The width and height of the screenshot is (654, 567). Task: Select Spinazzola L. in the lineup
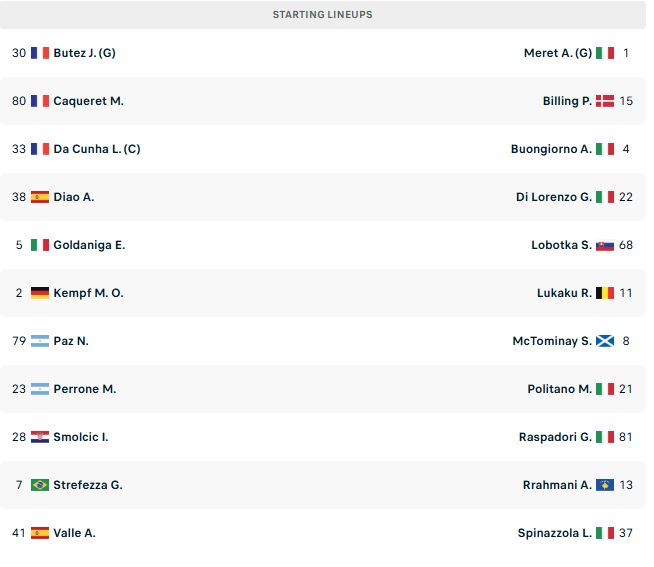[555, 533]
